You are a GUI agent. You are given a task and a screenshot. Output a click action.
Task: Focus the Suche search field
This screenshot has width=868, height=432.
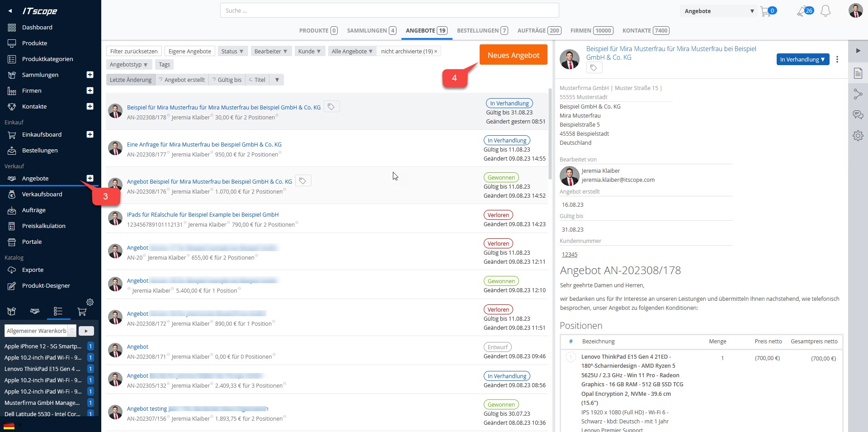[389, 10]
